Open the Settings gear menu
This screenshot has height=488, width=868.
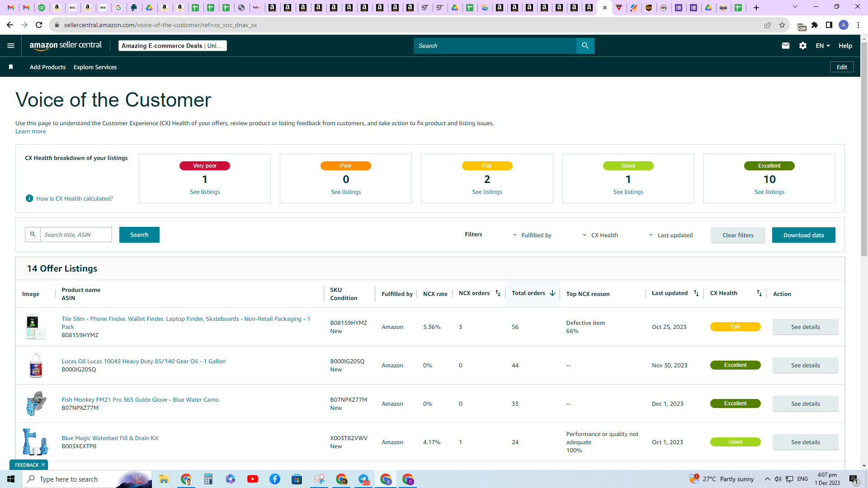pos(803,46)
